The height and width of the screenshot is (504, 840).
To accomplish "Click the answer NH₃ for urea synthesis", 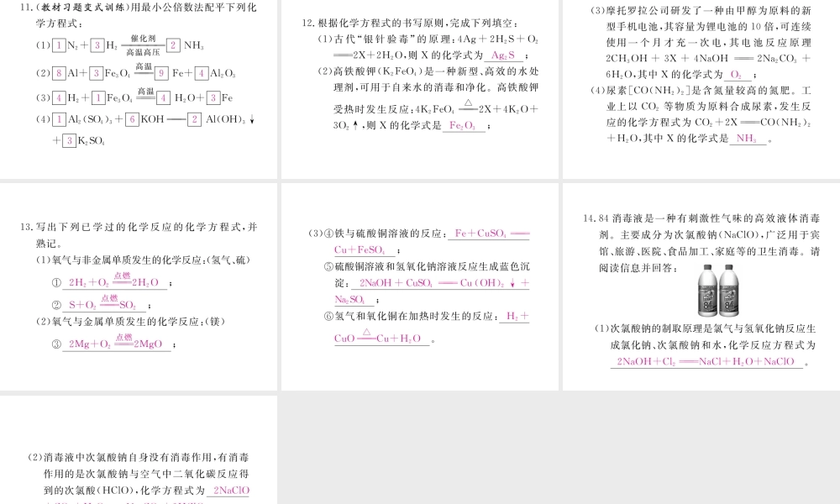I will pos(746,139).
